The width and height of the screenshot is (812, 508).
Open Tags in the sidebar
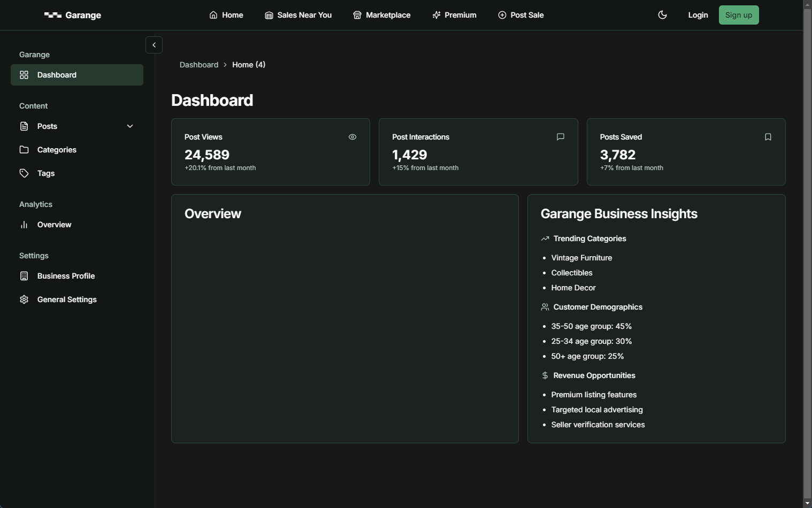pos(77,173)
